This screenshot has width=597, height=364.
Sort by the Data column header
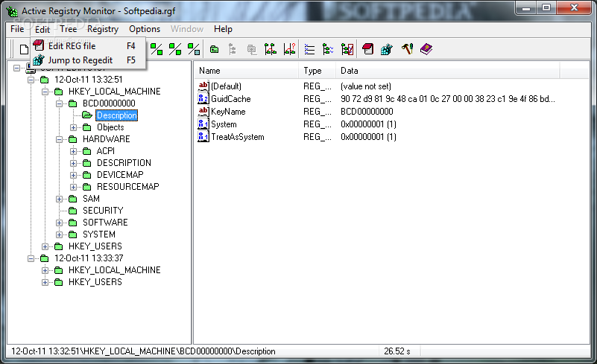coord(448,71)
